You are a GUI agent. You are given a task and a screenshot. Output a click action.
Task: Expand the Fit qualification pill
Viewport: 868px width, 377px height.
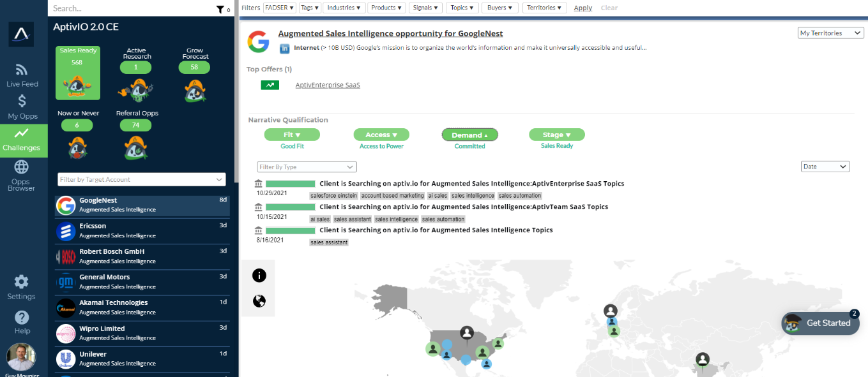pos(292,135)
